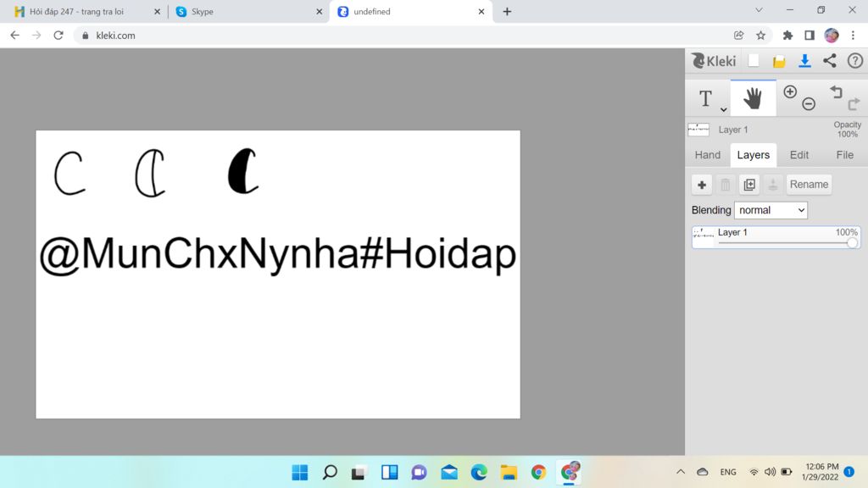Merge layer down

tap(773, 184)
